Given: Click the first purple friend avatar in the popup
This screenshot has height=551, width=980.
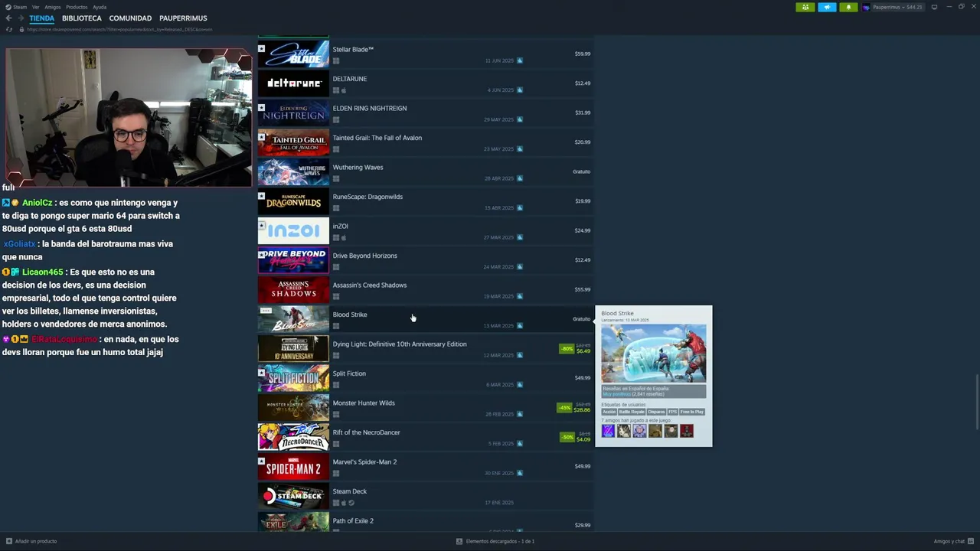Looking at the screenshot, I should coord(608,432).
